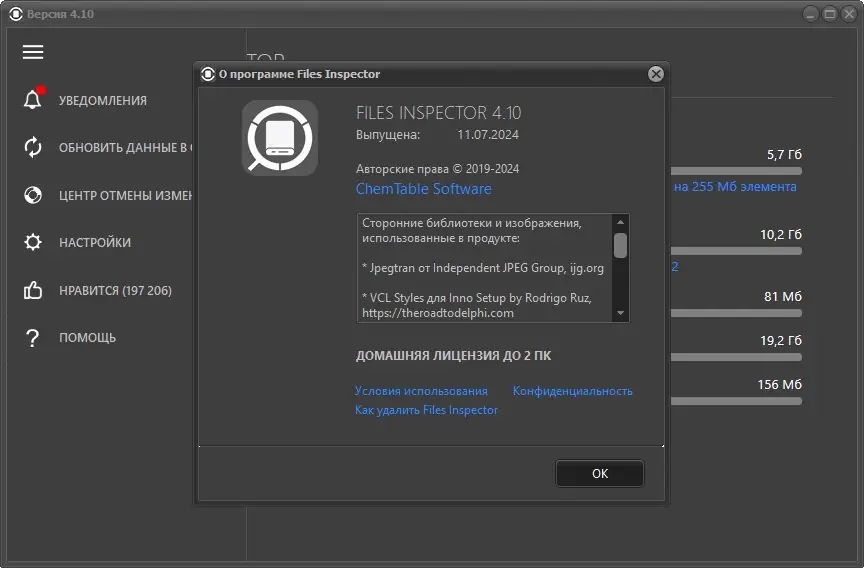Click the help question mark icon

(x=33, y=338)
